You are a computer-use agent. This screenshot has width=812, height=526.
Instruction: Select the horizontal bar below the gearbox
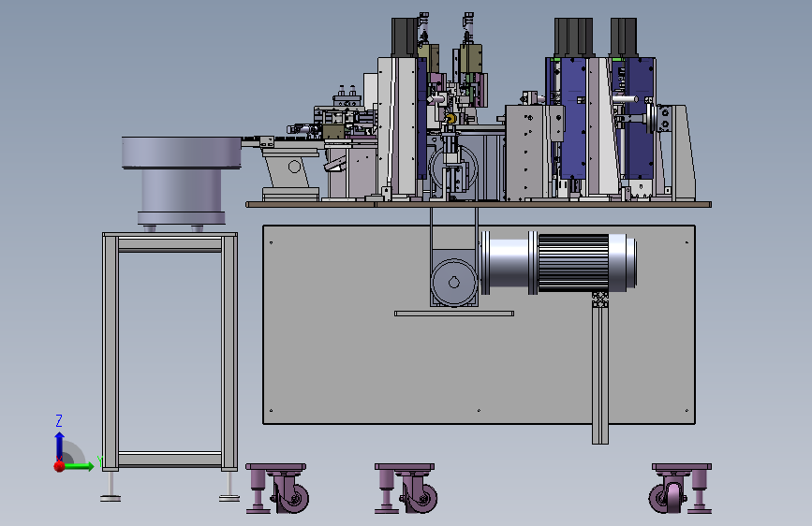click(x=454, y=314)
